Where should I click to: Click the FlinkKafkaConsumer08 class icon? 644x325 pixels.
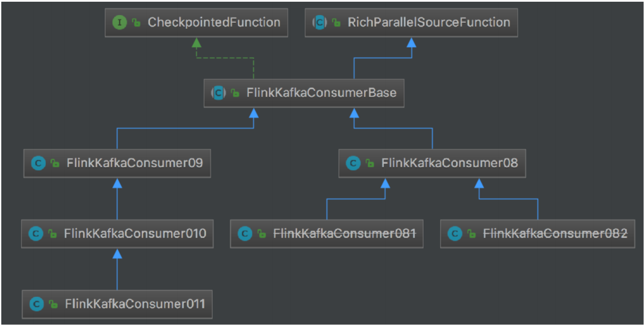[x=353, y=163]
